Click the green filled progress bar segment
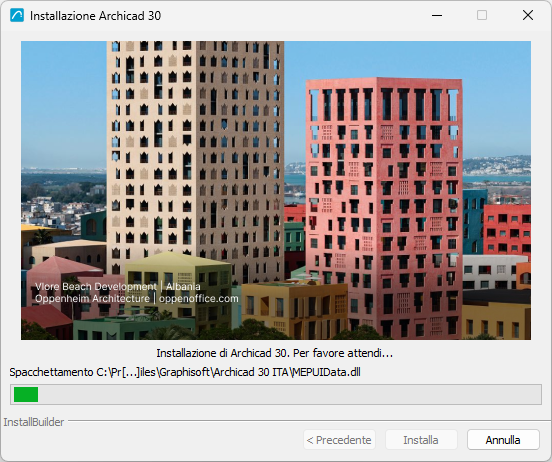 tap(26, 394)
